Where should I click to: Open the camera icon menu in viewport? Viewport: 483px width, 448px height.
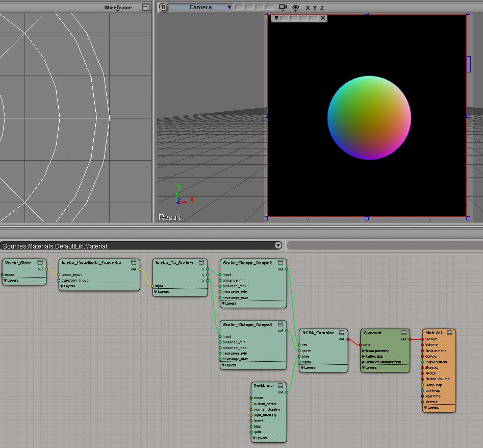(283, 8)
